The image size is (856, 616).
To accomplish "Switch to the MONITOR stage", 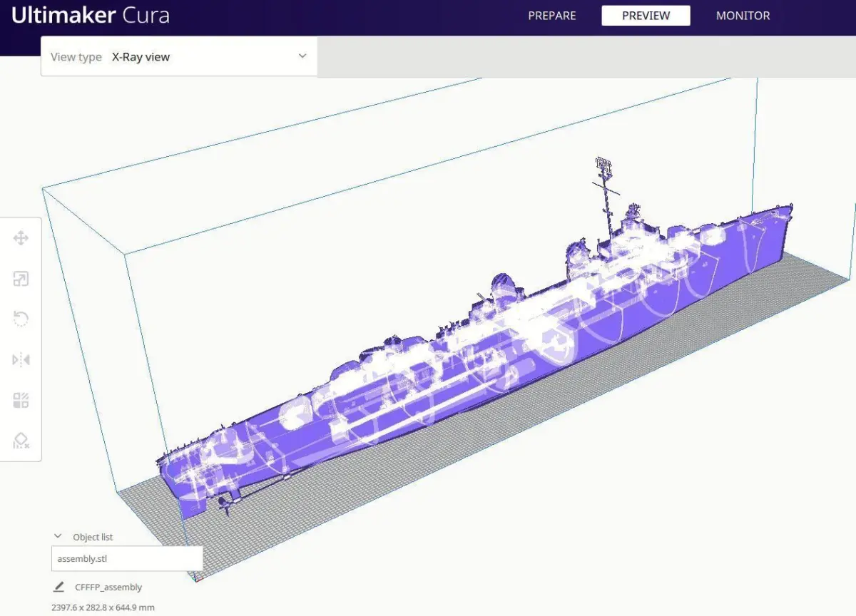I will tap(743, 16).
